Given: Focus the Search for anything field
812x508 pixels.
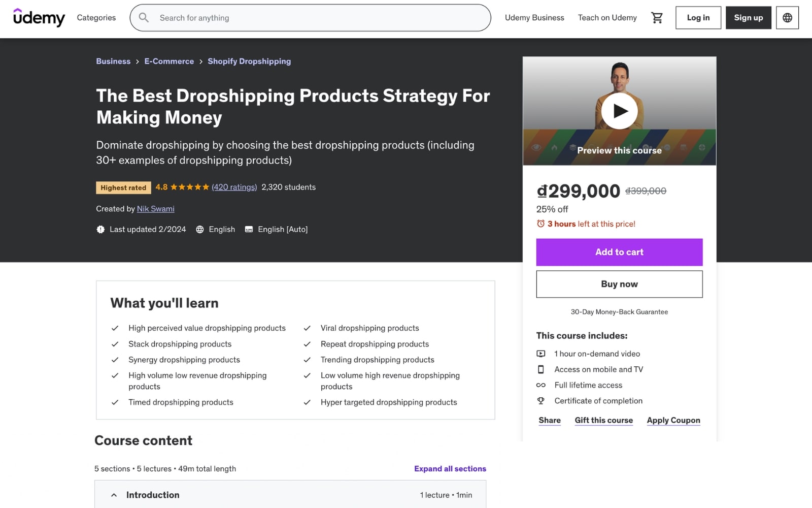Looking at the screenshot, I should coord(311,18).
